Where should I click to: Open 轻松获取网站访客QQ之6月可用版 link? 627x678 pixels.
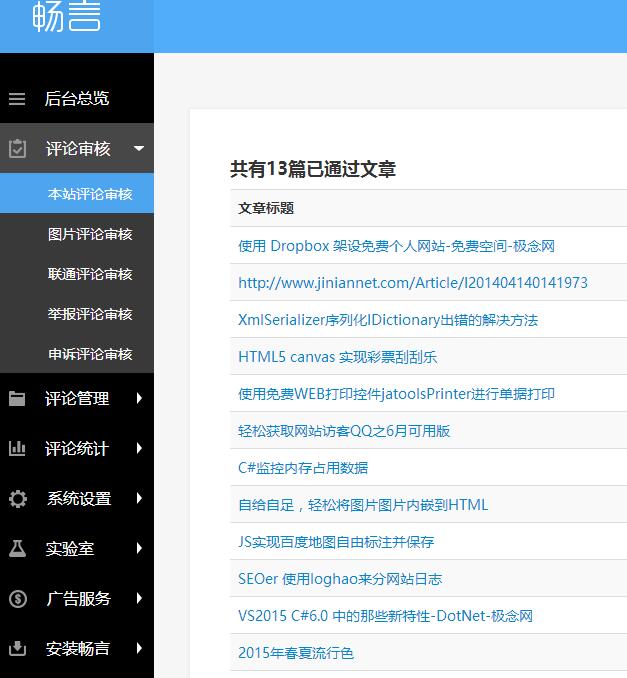[x=344, y=431]
